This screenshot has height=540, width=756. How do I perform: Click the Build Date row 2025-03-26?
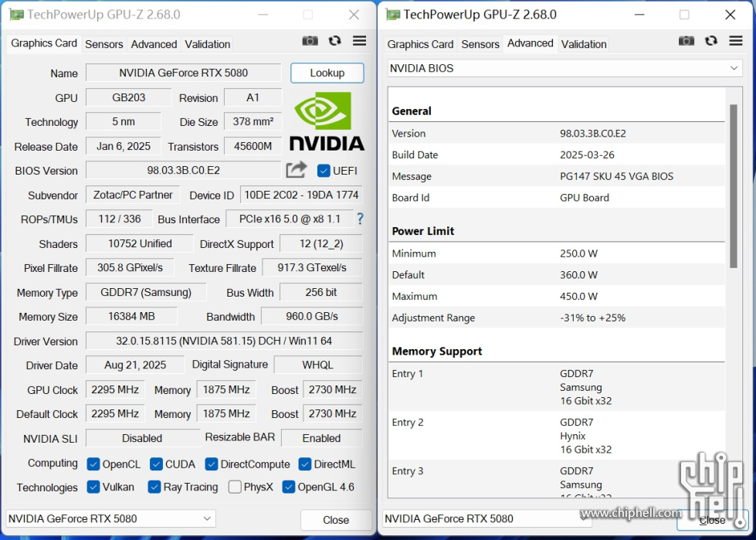point(557,155)
